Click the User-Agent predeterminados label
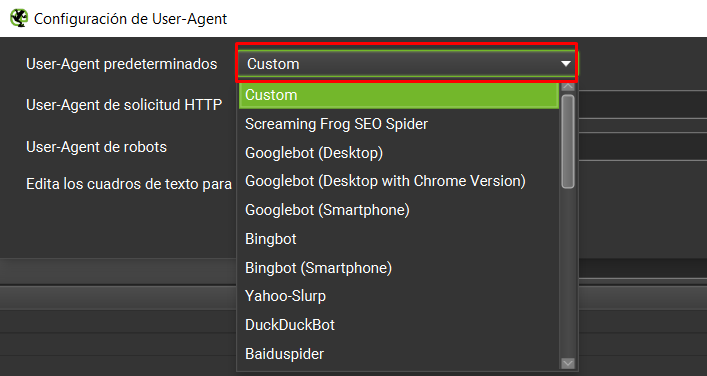This screenshot has height=376, width=707. [122, 64]
